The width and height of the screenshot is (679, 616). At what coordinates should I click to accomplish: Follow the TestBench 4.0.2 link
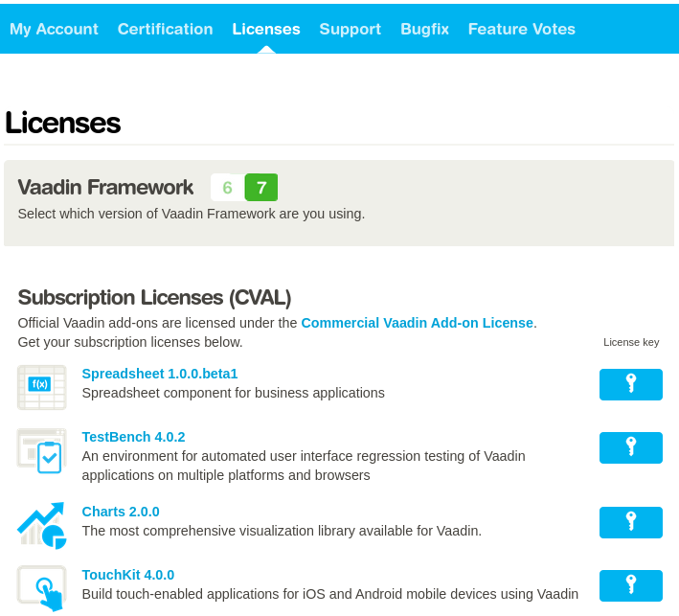(x=133, y=437)
